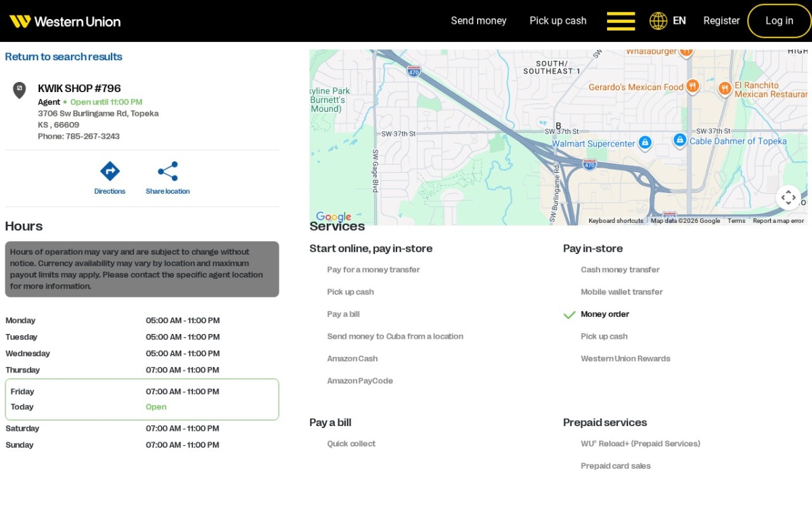Open Pick up cash in header
The width and height of the screenshot is (812, 508).
558,21
